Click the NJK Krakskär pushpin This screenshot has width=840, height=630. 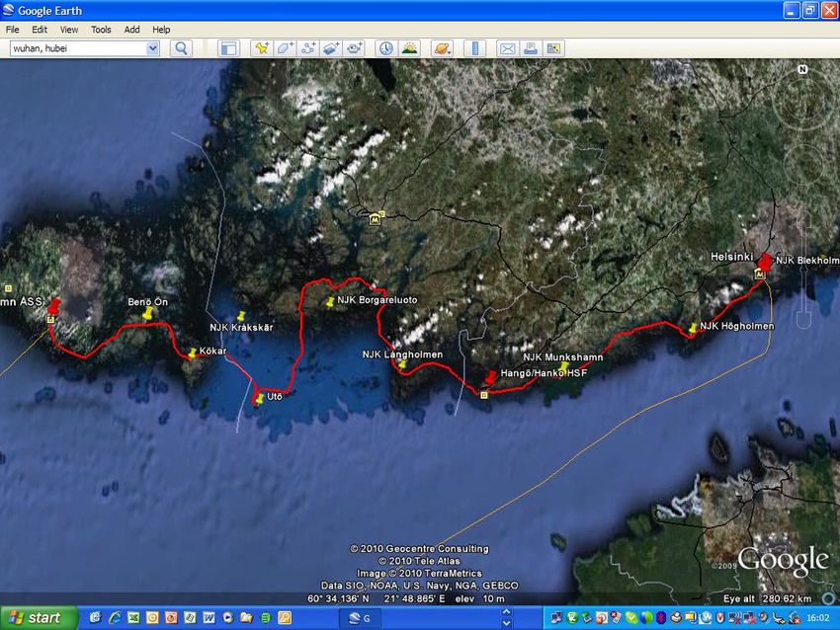point(241,316)
